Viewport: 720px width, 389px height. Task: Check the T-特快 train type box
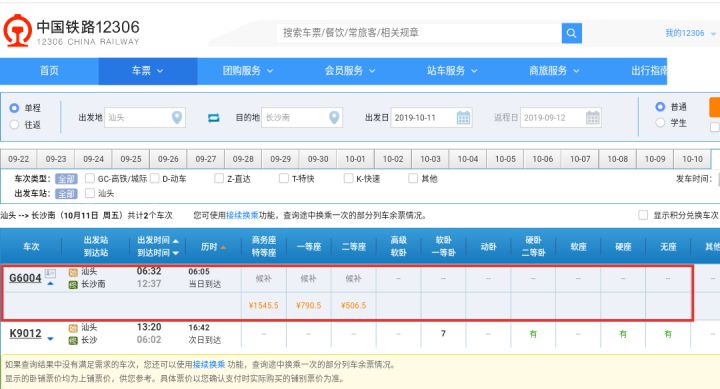[284, 178]
